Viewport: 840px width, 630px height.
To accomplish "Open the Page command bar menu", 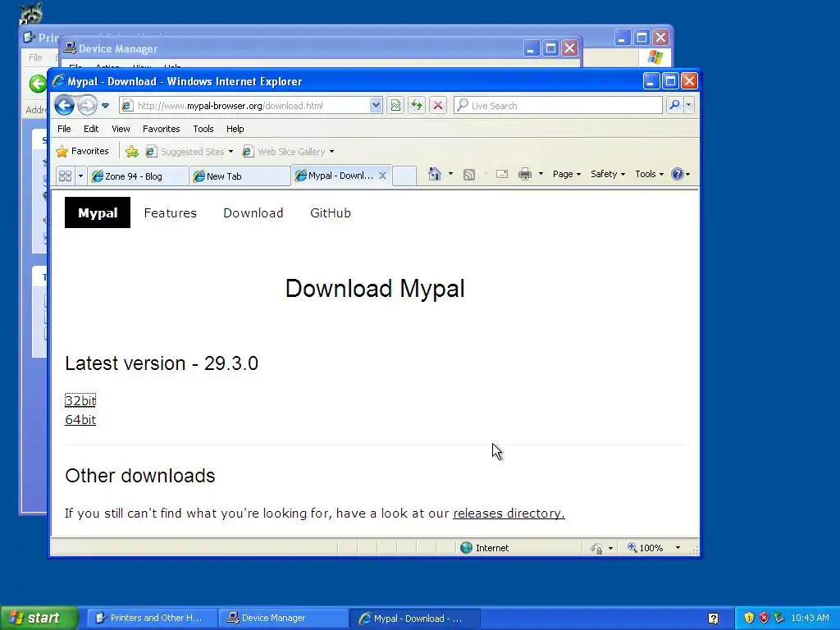I will pos(566,174).
